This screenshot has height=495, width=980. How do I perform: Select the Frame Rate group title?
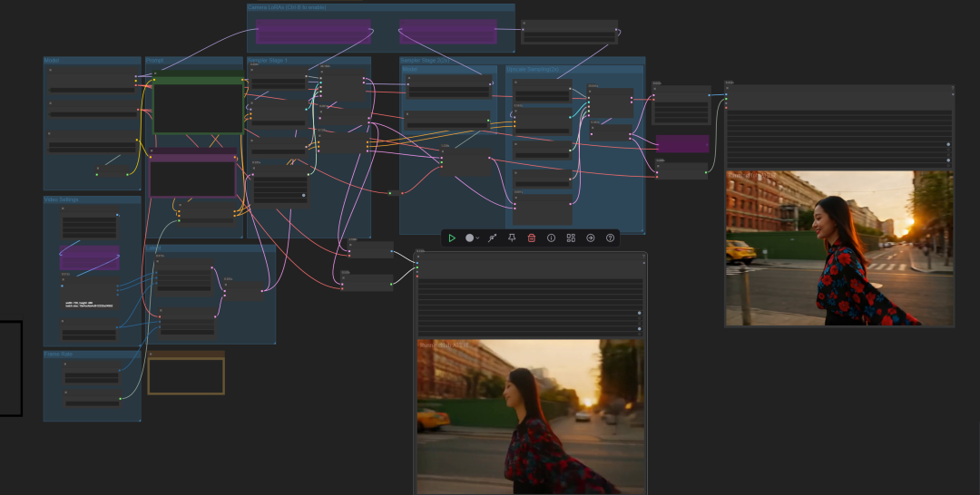point(58,354)
